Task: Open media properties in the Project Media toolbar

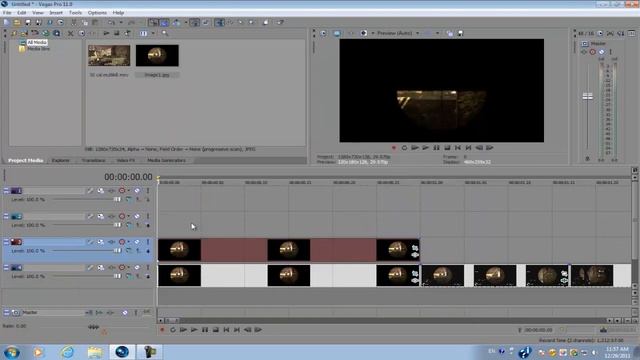Action: tap(81, 33)
